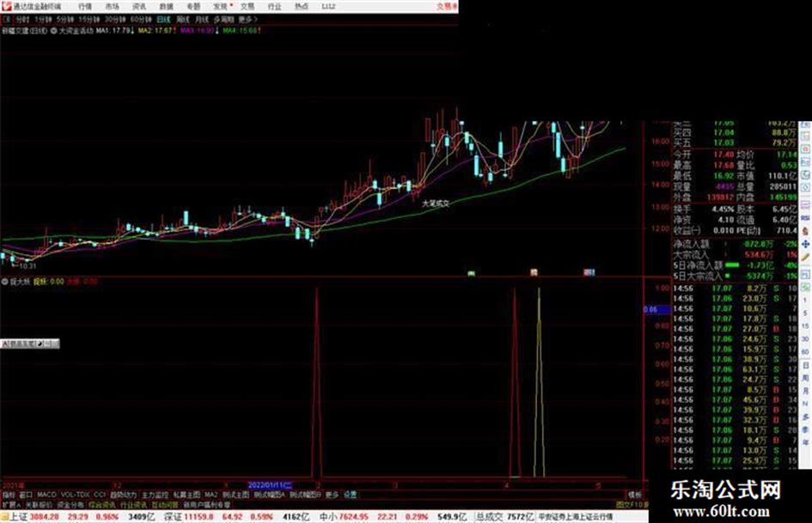The width and height of the screenshot is (812, 523).
Task: Click the small floating toolbar at left edge
Action: (x=30, y=344)
